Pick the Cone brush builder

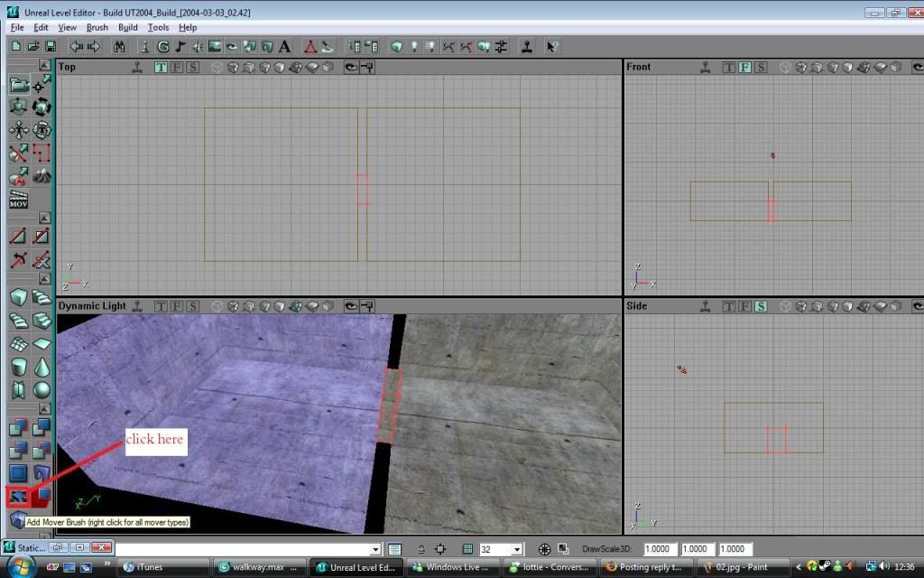click(42, 367)
